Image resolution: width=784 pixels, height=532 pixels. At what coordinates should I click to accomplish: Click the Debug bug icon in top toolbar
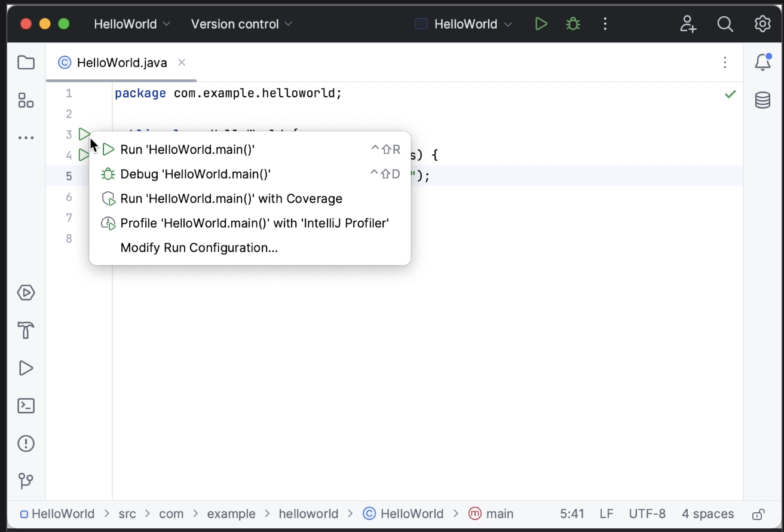573,24
